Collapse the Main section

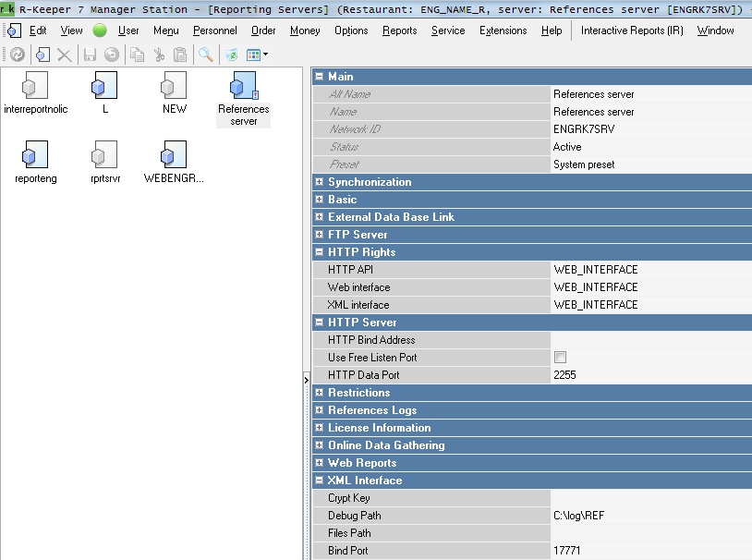pyautogui.click(x=319, y=77)
